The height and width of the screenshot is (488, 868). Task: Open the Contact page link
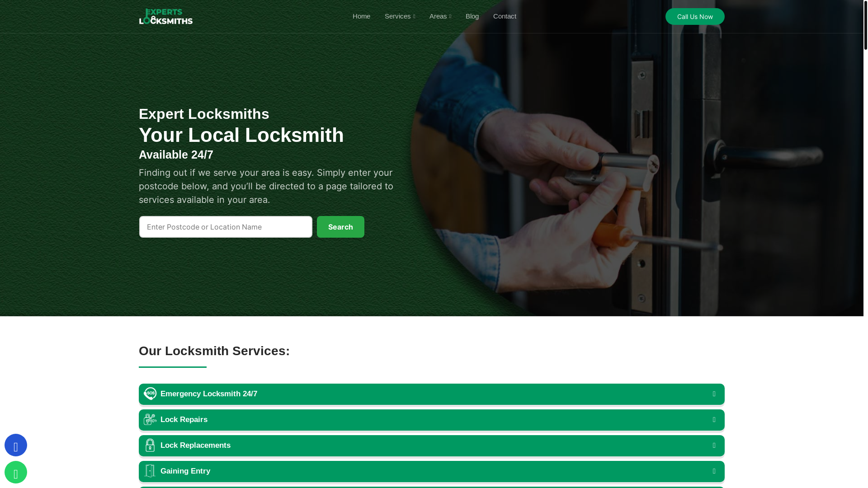pos(505,16)
